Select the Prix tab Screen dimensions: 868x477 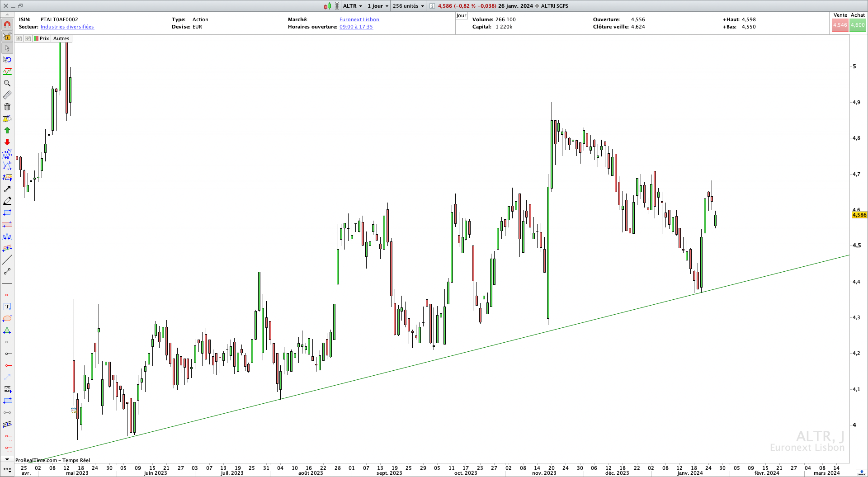click(42, 38)
